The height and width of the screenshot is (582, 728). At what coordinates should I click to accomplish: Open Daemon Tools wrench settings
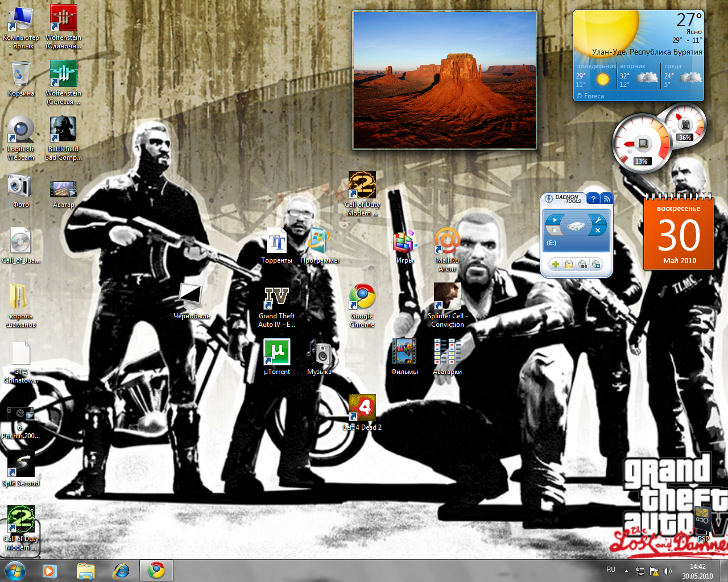point(598,219)
